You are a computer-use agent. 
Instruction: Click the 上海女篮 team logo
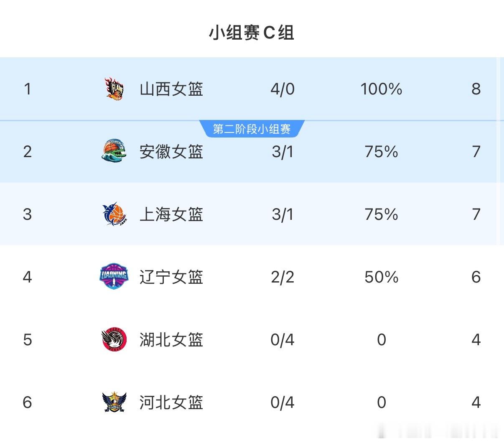[113, 214]
